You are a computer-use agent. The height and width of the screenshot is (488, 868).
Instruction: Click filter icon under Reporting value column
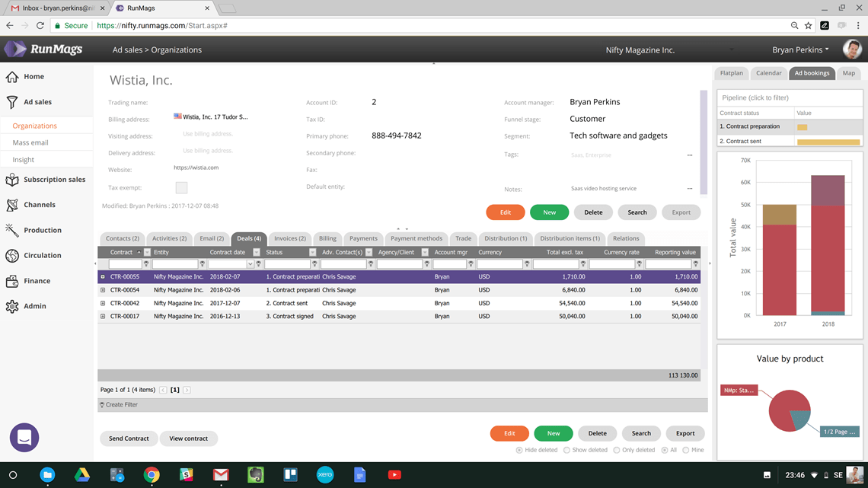pyautogui.click(x=696, y=264)
